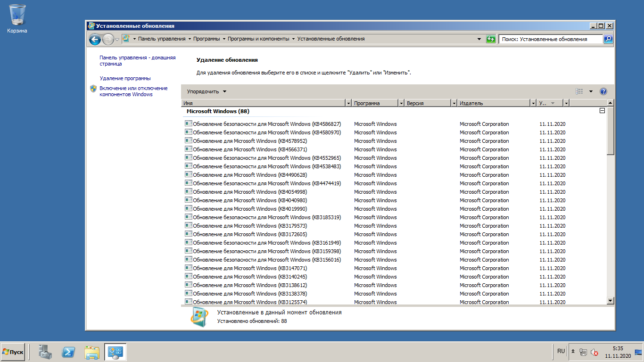Open the Упорядочить dropdown menu
Screen dimensions: 644x362
tap(206, 91)
